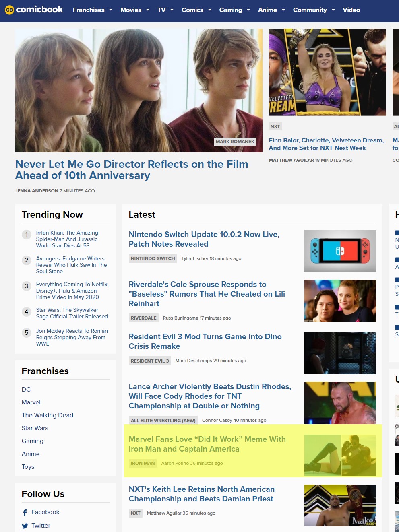Click the Nintendo Switch console thumbnail
The width and height of the screenshot is (399, 532).
[x=340, y=251]
